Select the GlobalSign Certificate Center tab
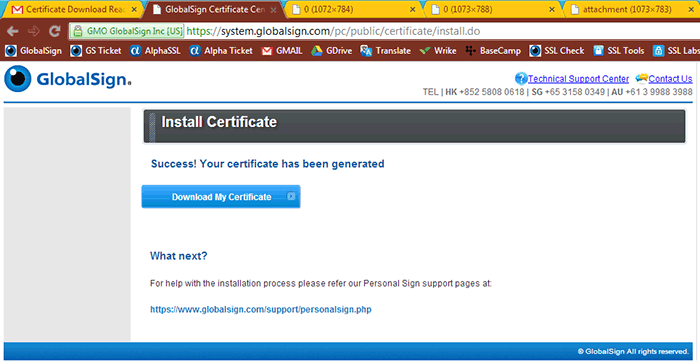This screenshot has height=364, width=700. tap(215, 9)
